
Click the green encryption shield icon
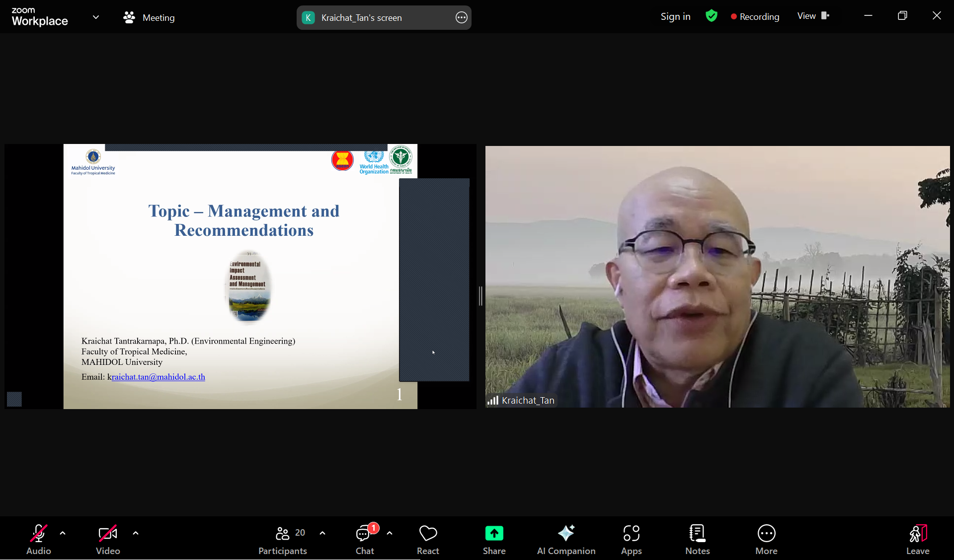pyautogui.click(x=711, y=16)
